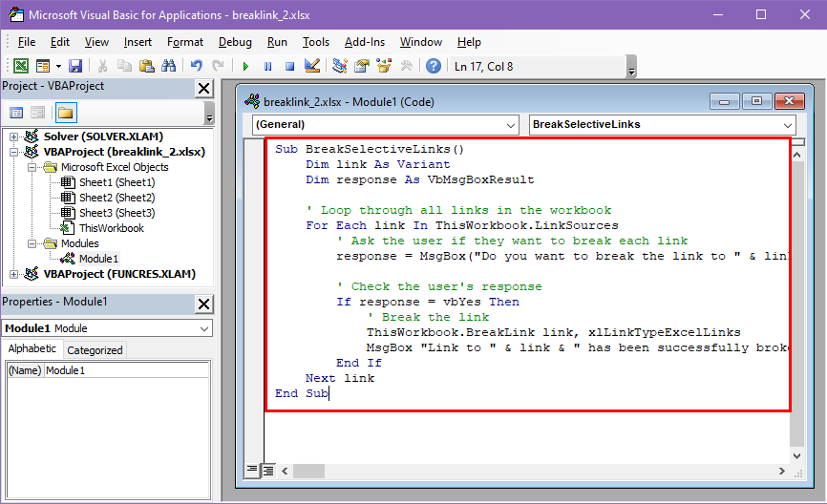
Task: Toggle Procedure View button
Action: (253, 471)
